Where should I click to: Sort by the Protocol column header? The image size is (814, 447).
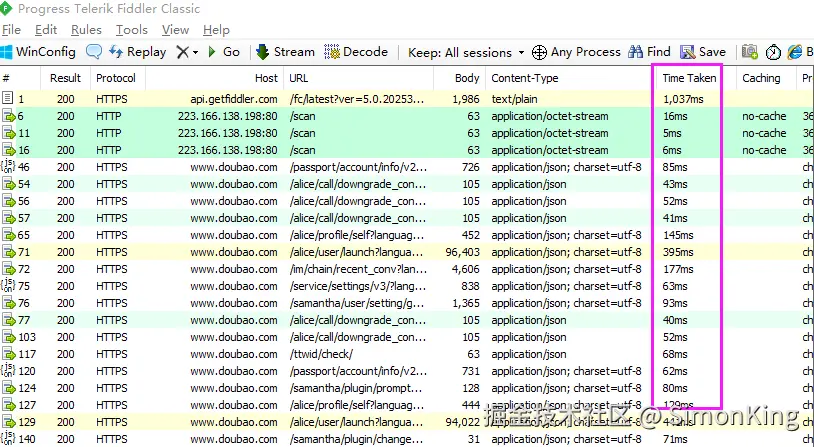click(x=118, y=78)
